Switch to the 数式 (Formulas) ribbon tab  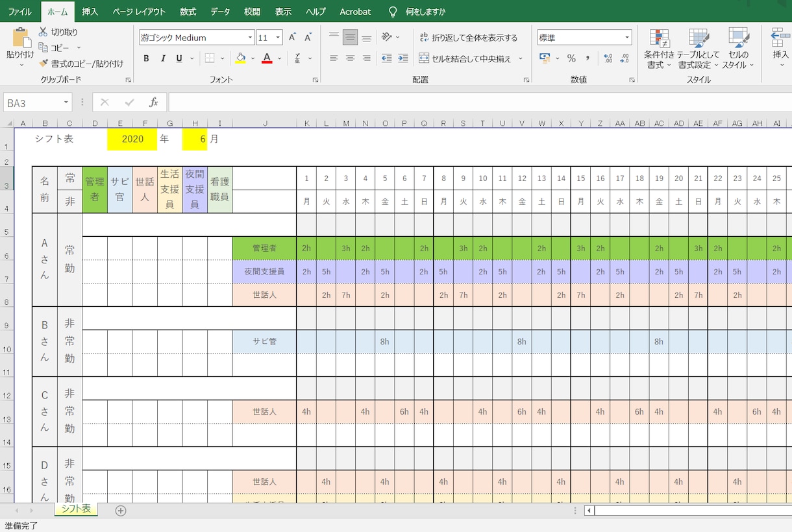188,12
